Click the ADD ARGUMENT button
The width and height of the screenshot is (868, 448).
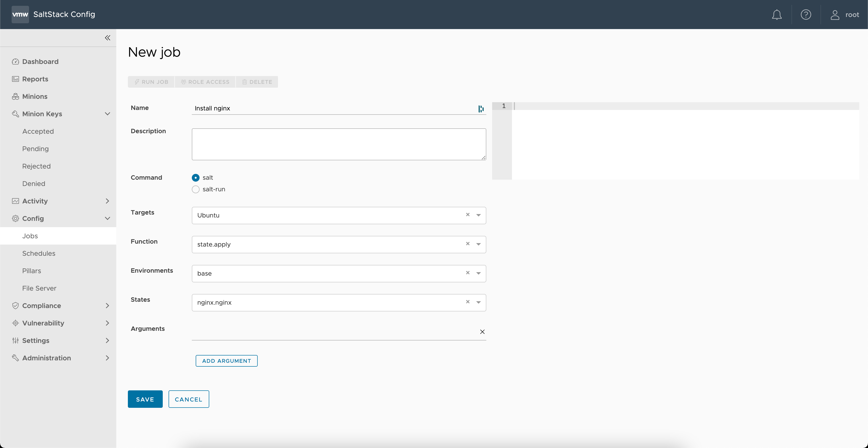pyautogui.click(x=226, y=360)
